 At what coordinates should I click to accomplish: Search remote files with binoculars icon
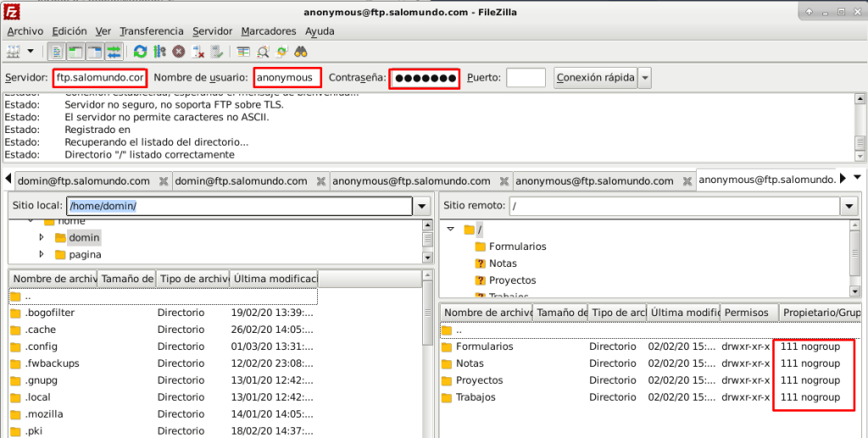pyautogui.click(x=302, y=52)
